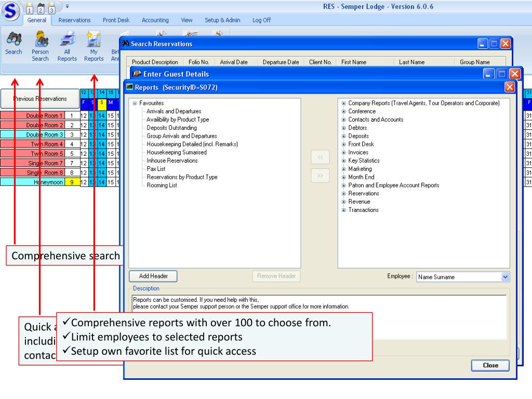Expand the Contacts and Accounts node

[x=344, y=119]
